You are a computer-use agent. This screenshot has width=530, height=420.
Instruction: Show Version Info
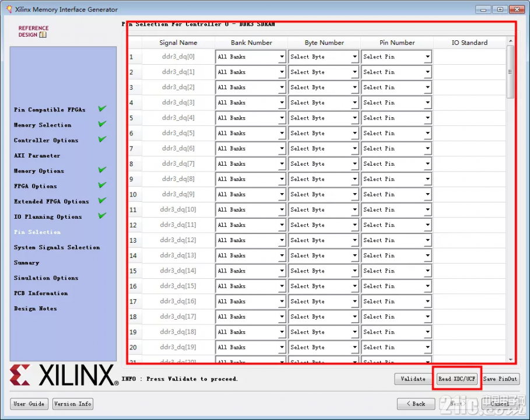coord(73,404)
